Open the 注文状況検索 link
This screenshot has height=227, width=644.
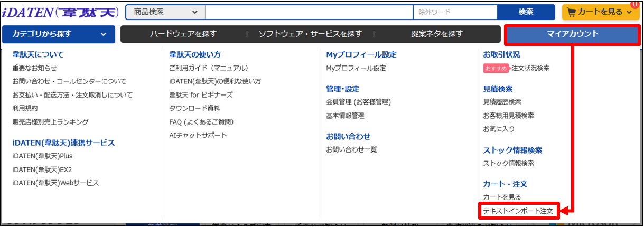[x=530, y=68]
